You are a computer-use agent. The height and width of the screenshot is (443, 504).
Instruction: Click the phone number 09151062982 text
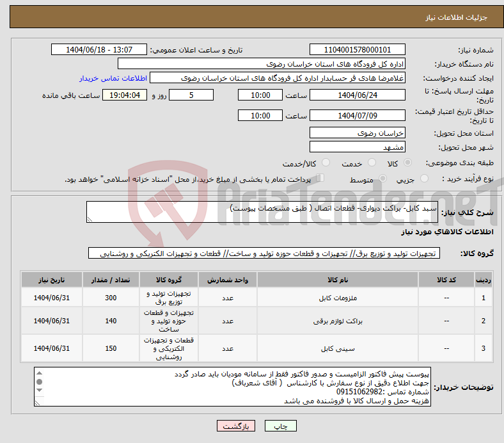360,392
